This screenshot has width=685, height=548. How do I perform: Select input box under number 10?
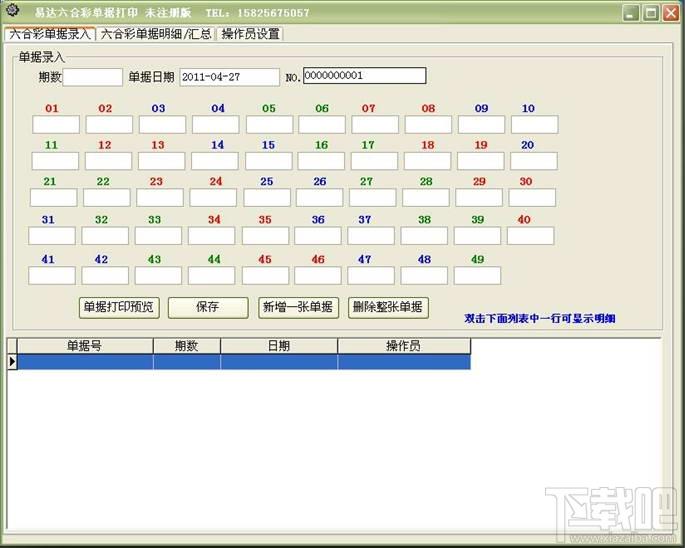click(534, 125)
